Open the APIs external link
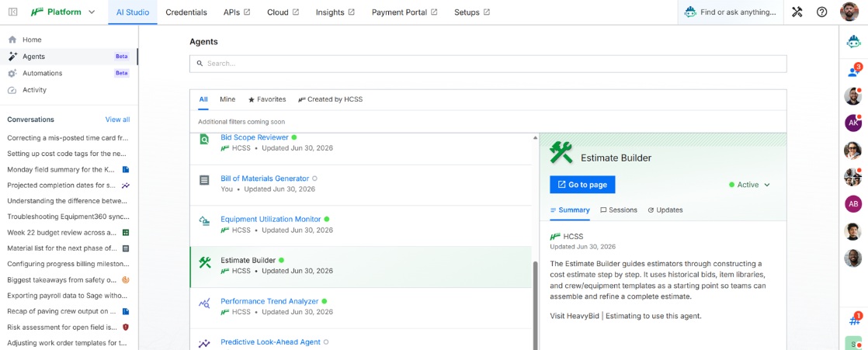 [237, 12]
